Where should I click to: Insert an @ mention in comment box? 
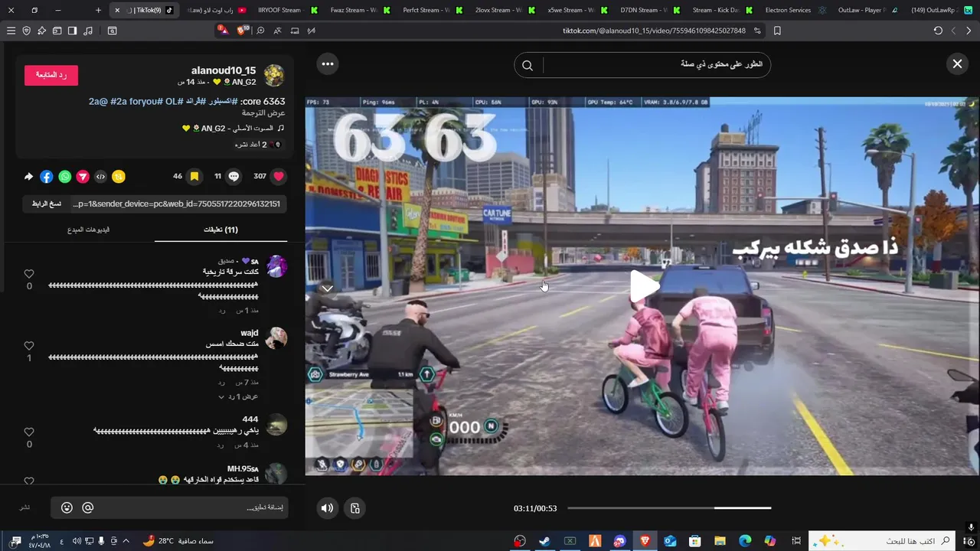[x=87, y=507]
